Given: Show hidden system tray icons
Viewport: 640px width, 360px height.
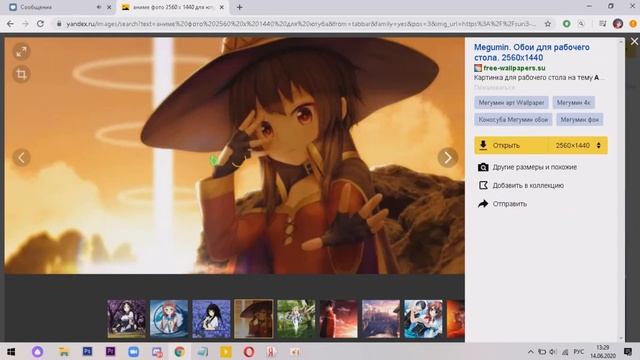Looking at the screenshot, I should 531,351.
